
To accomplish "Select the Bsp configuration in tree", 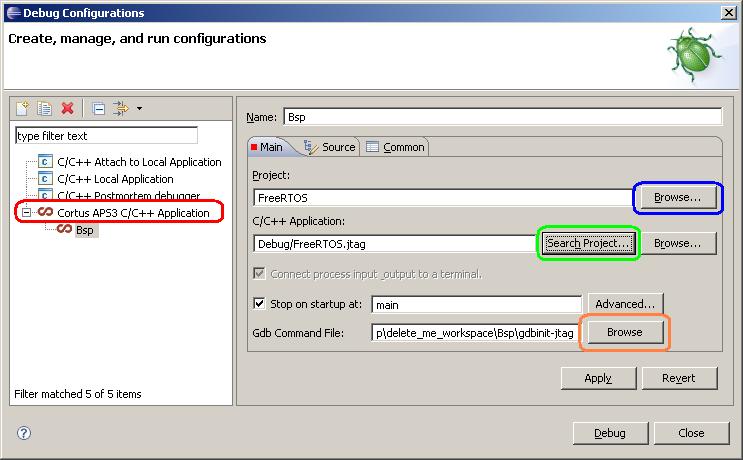I will click(85, 230).
